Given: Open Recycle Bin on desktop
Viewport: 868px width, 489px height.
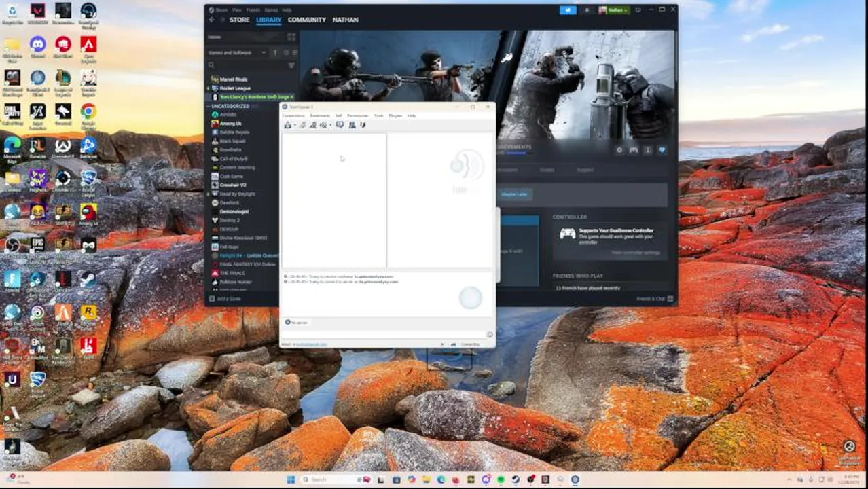Looking at the screenshot, I should click(12, 15).
